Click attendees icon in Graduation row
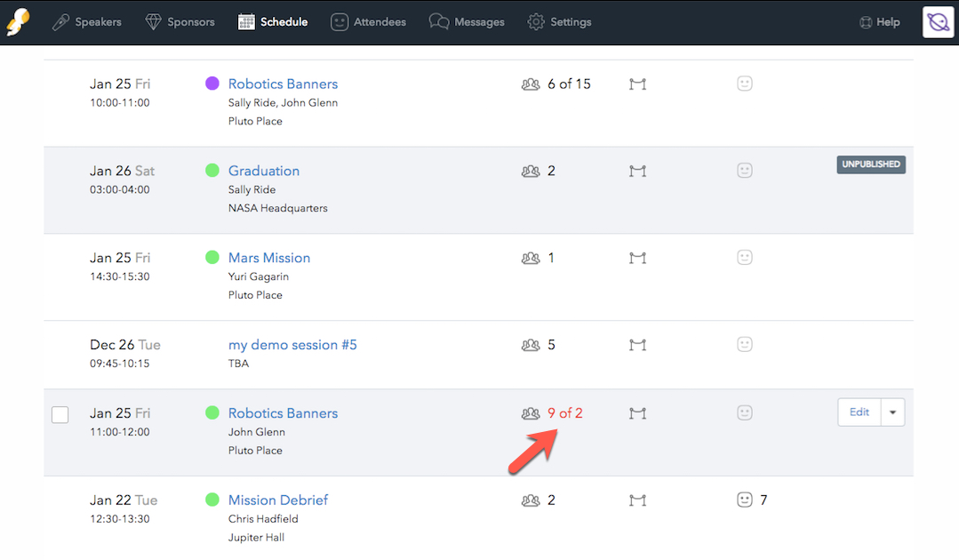Viewport: 959px width, 560px height. [x=531, y=172]
